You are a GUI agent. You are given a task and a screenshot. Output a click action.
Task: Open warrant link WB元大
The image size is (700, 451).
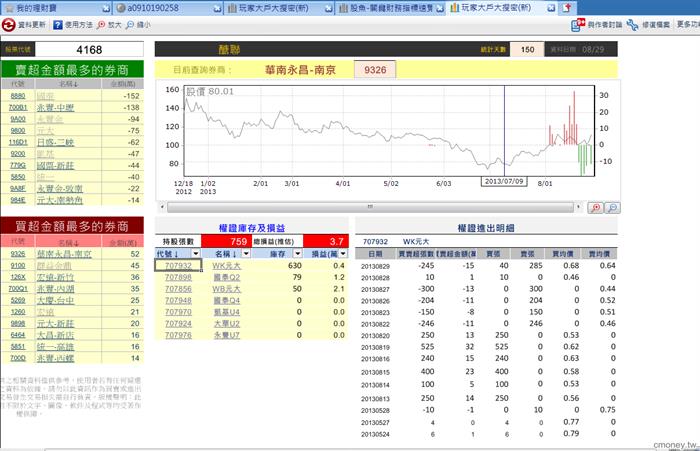226,289
